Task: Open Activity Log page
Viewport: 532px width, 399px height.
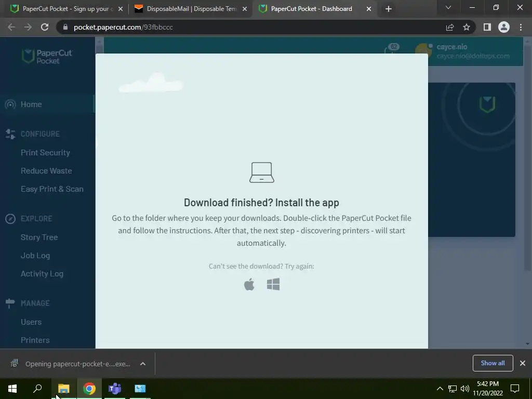Action: point(42,274)
